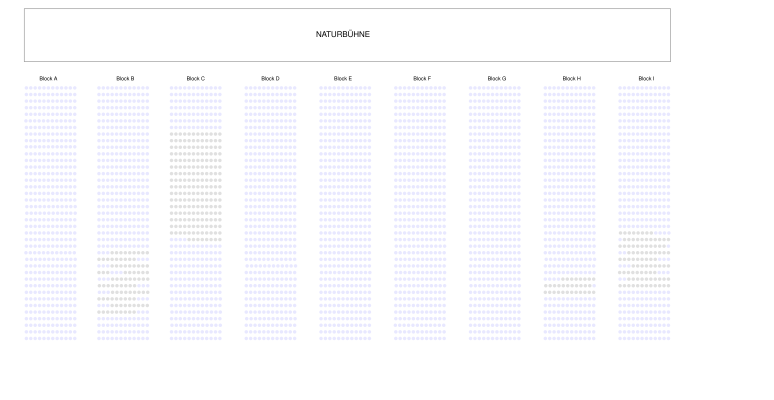Select the top-right seat in Block I
This screenshot has width=774, height=400.
pos(668,88)
